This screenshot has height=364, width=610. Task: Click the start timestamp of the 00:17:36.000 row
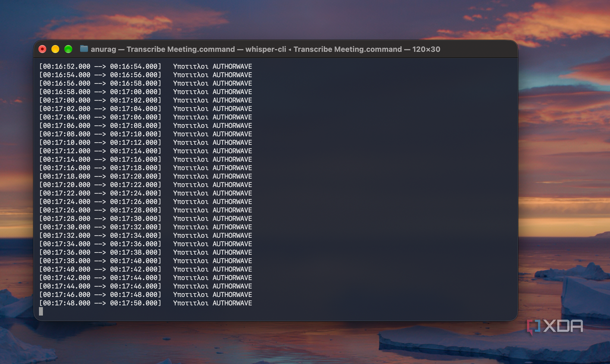[x=66, y=252]
